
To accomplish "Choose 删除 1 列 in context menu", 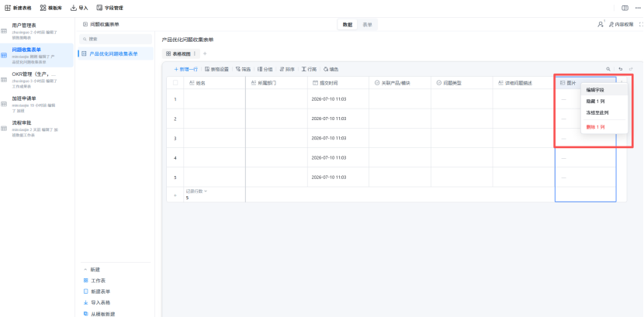I will (604, 127).
